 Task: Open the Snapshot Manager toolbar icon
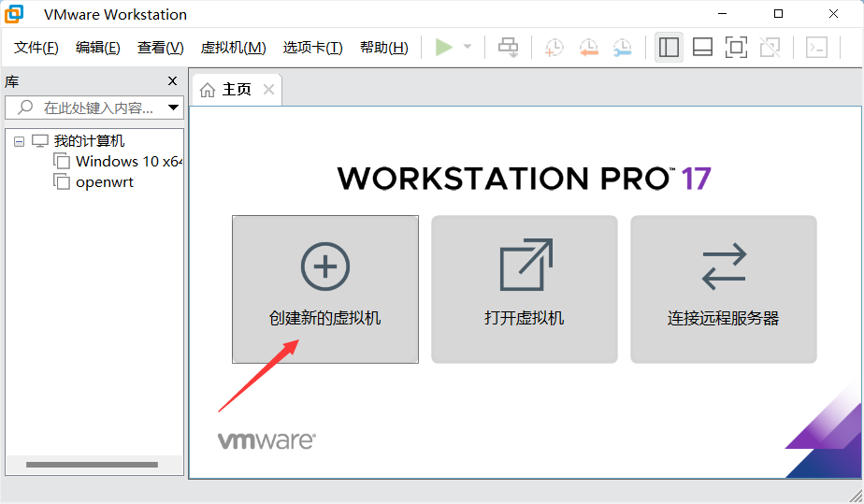[x=623, y=48]
